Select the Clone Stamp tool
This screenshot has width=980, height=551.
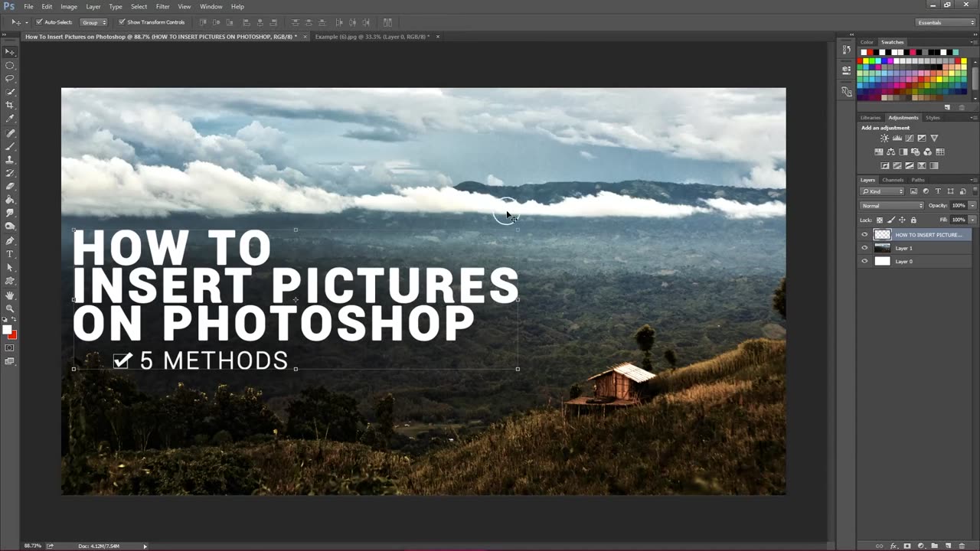(x=10, y=160)
